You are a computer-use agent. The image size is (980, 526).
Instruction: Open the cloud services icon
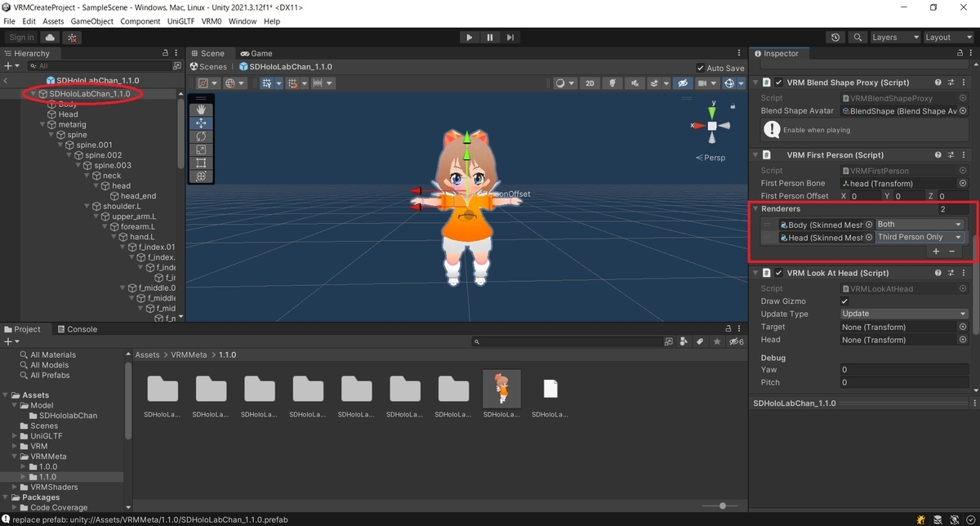(x=51, y=38)
